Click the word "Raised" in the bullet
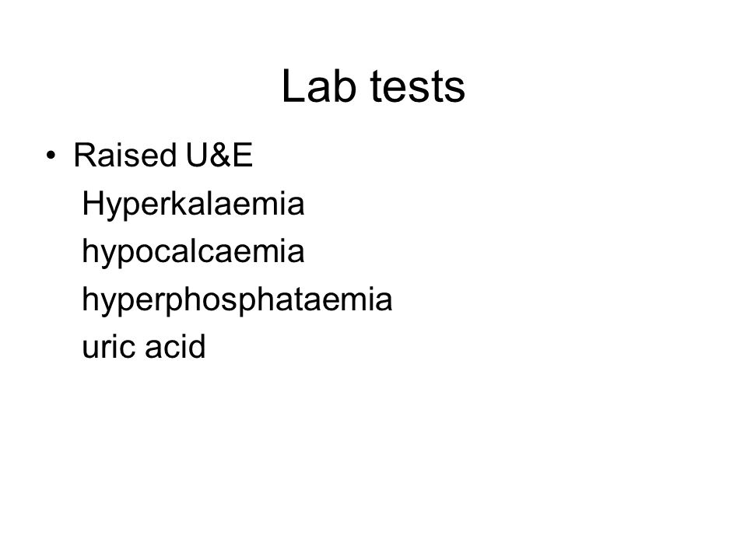The width and height of the screenshot is (747, 560). point(124,156)
